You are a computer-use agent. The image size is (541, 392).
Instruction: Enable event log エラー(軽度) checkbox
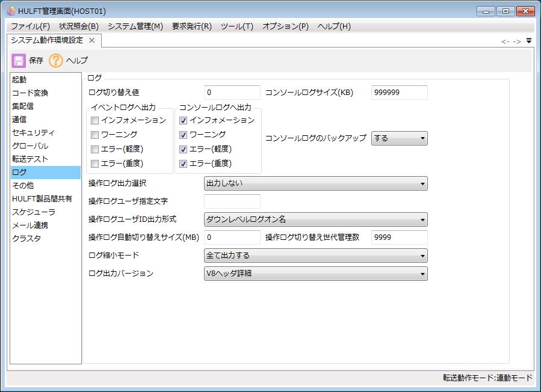coord(94,149)
